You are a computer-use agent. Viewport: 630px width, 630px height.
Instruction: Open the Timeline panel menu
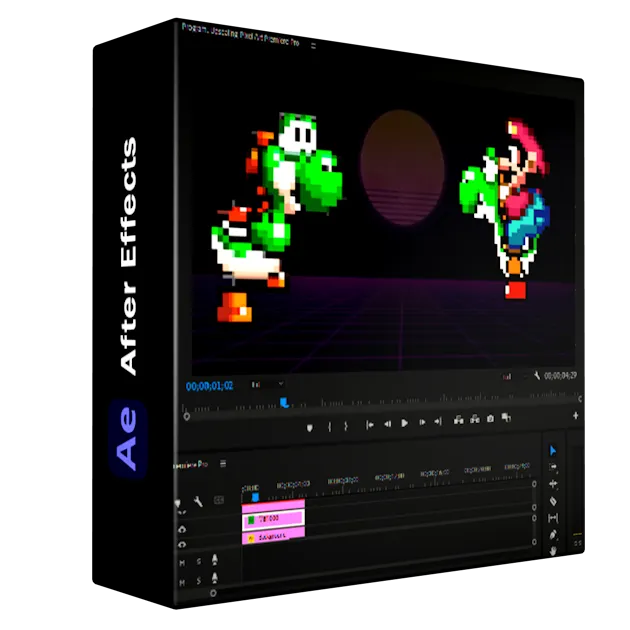(x=223, y=464)
